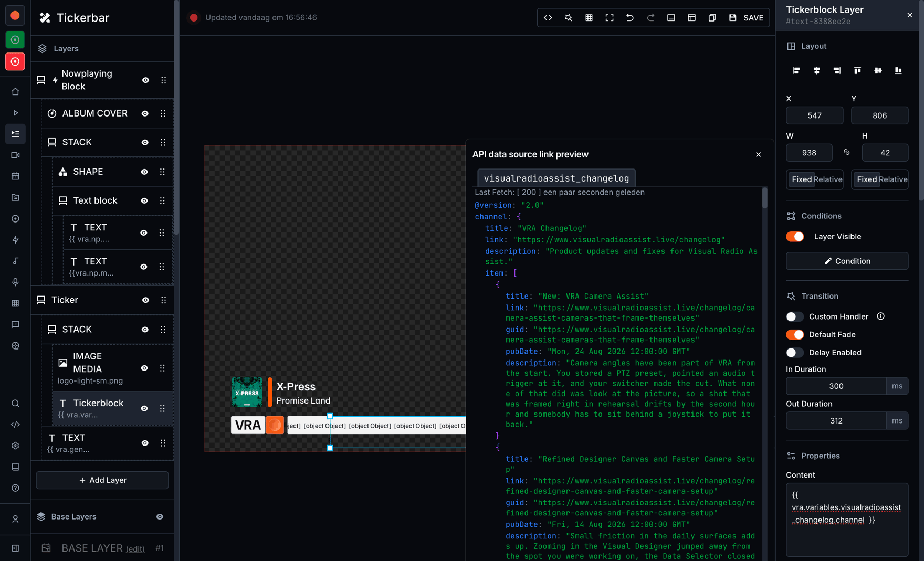Select the Nowplaying Block layer row
This screenshot has height=561, width=924.
point(102,80)
